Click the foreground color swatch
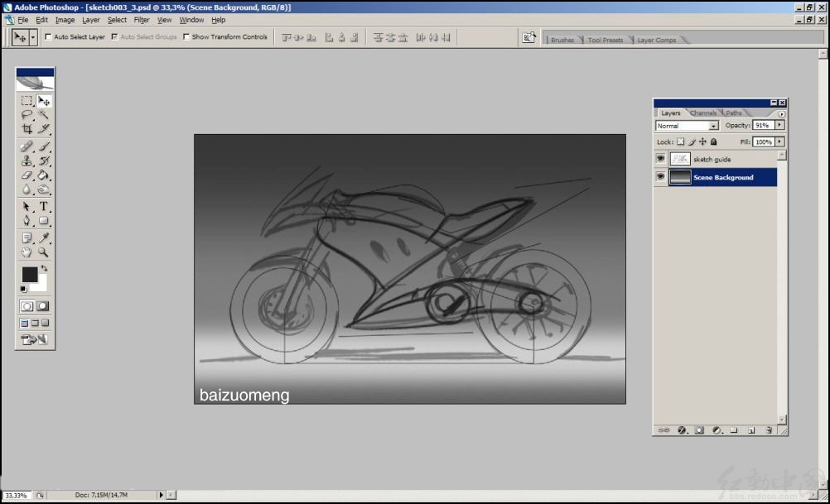 coord(29,274)
